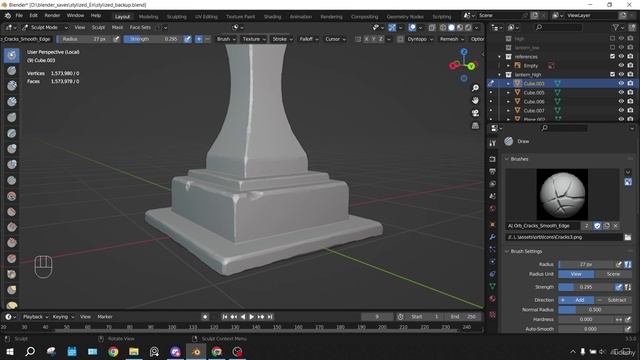Open the Mask menu
This screenshot has width=640, height=360.
click(x=117, y=27)
